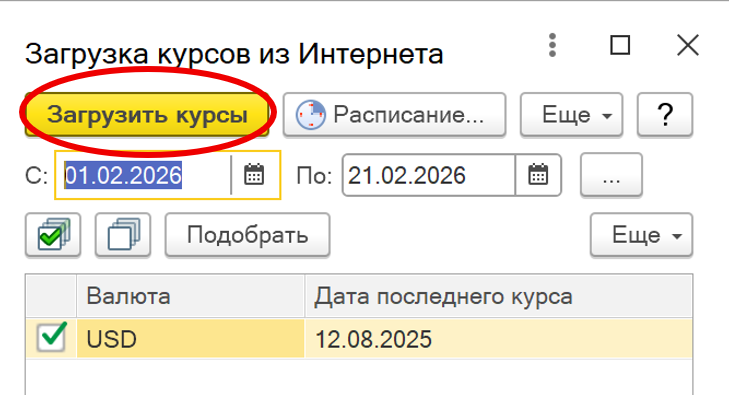
Task: Click the Подобрать button
Action: [x=247, y=234]
